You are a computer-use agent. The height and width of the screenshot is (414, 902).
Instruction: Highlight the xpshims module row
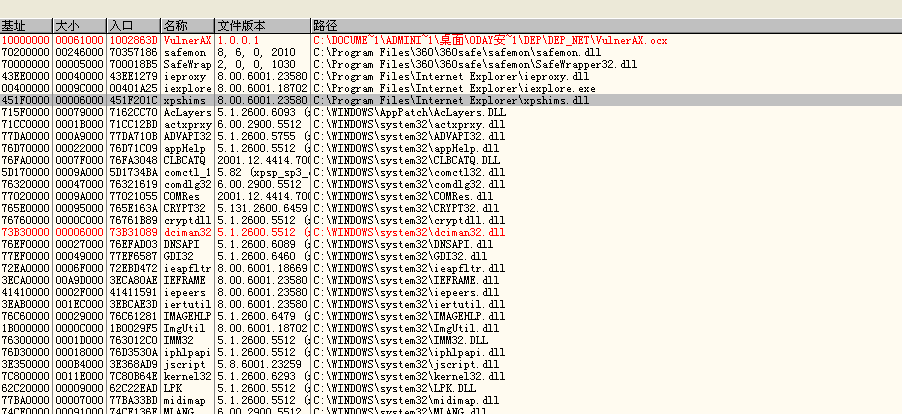[187, 100]
